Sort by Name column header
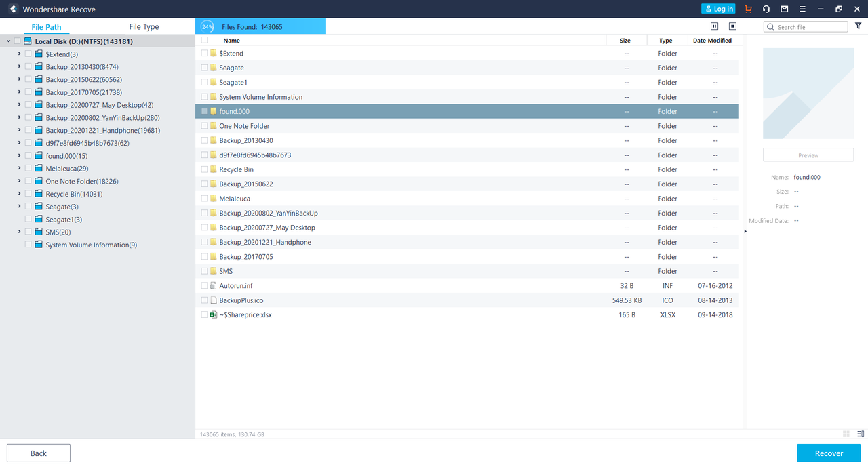The image size is (868, 467). coord(231,41)
